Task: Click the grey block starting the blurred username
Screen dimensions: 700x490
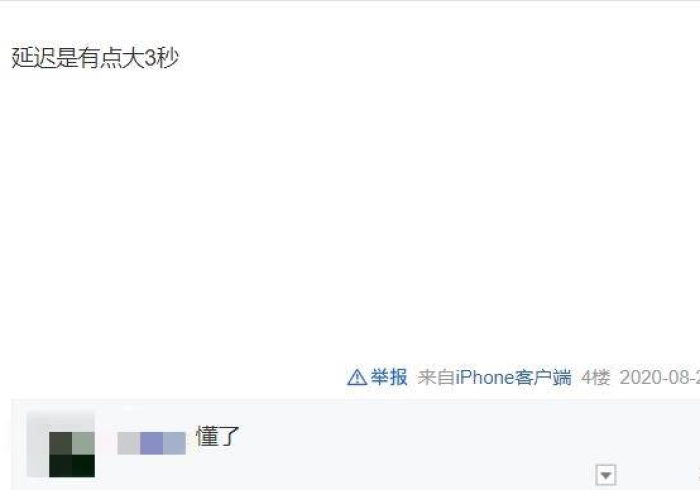Action: click(129, 443)
